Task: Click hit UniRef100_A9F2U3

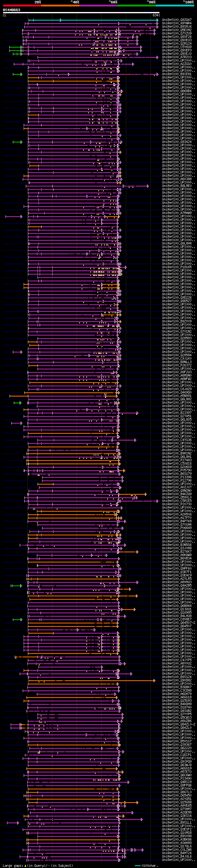Action: pyautogui.click(x=177, y=372)
